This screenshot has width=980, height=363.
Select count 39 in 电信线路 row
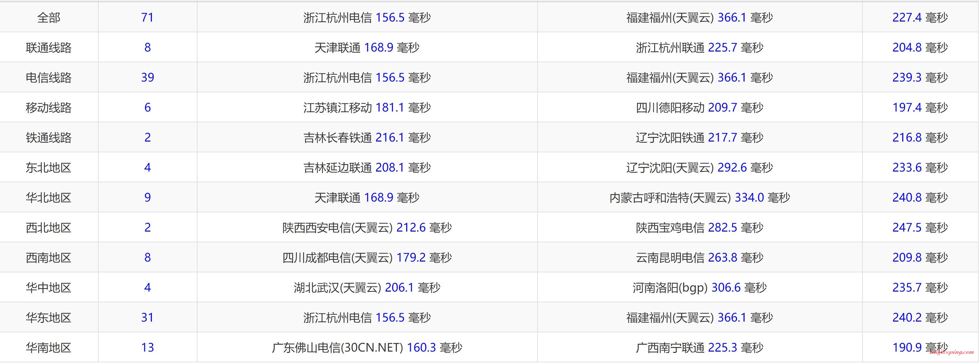coord(147,78)
